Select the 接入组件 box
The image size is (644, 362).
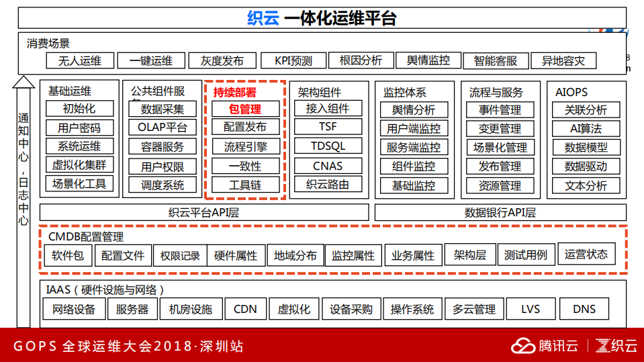click(328, 109)
